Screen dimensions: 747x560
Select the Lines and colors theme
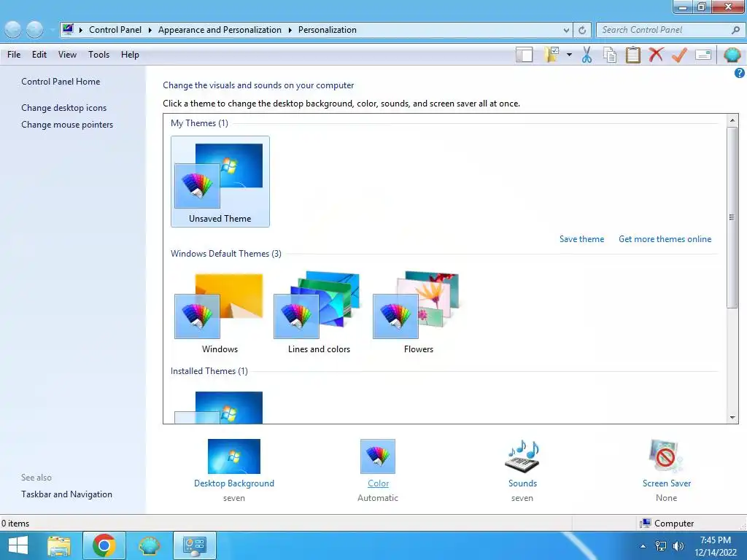pyautogui.click(x=319, y=312)
